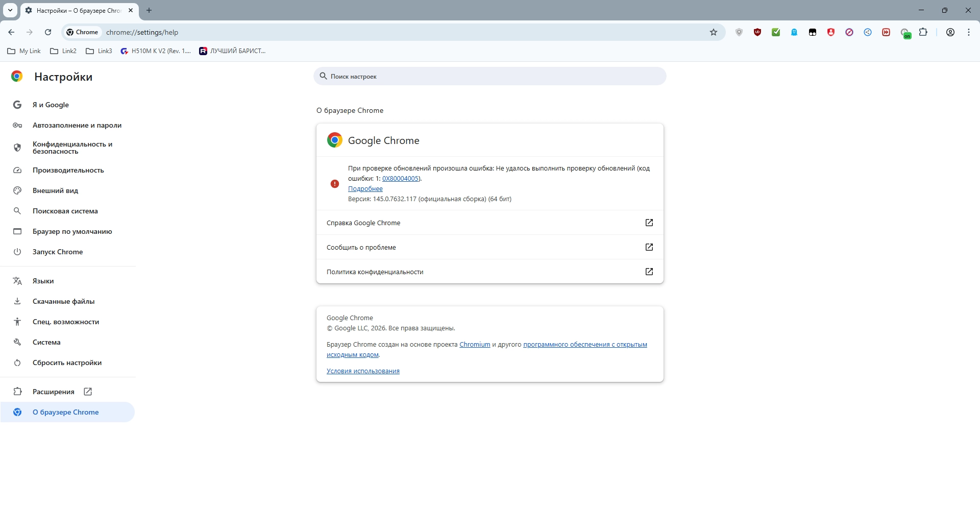Open the 'Link3' bookmarks folder
The image size is (980, 531).
tap(99, 51)
